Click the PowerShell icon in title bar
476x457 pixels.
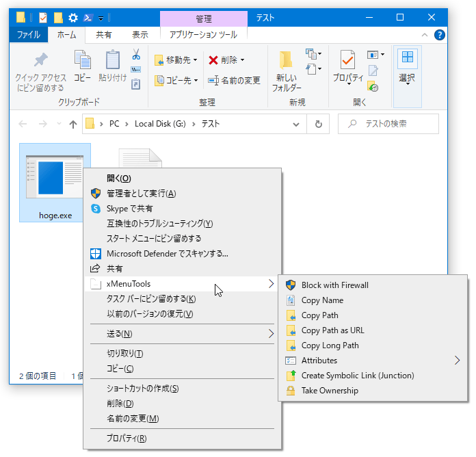point(88,18)
